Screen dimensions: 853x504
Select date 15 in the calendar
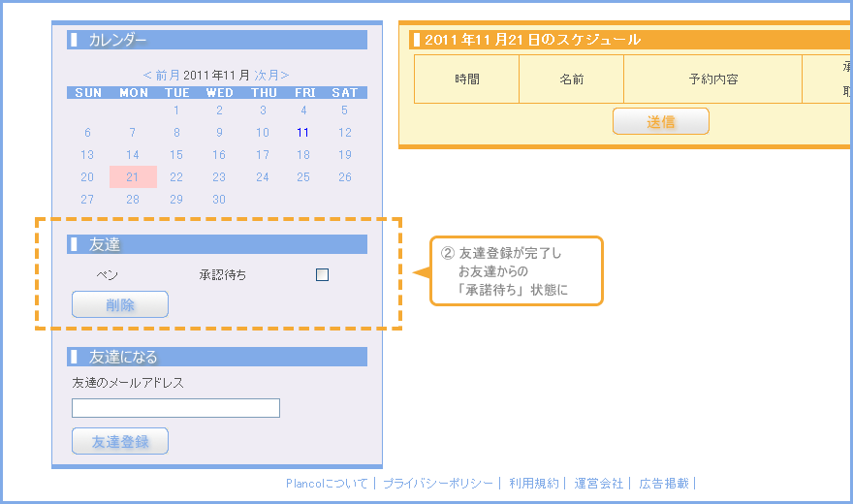coord(176,155)
